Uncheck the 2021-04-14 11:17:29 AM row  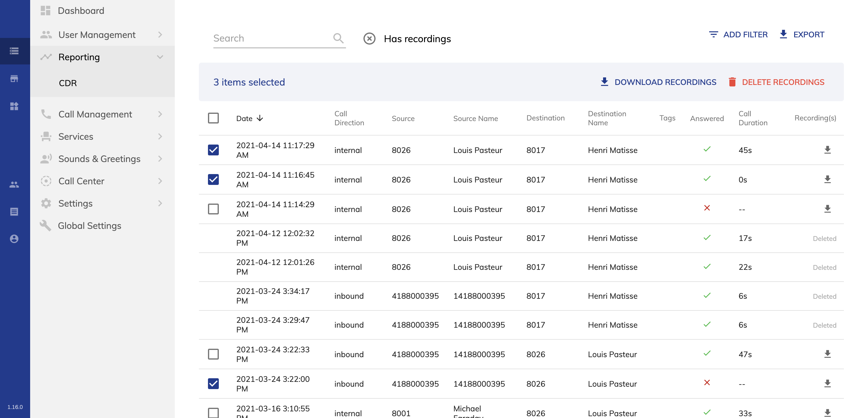tap(213, 150)
